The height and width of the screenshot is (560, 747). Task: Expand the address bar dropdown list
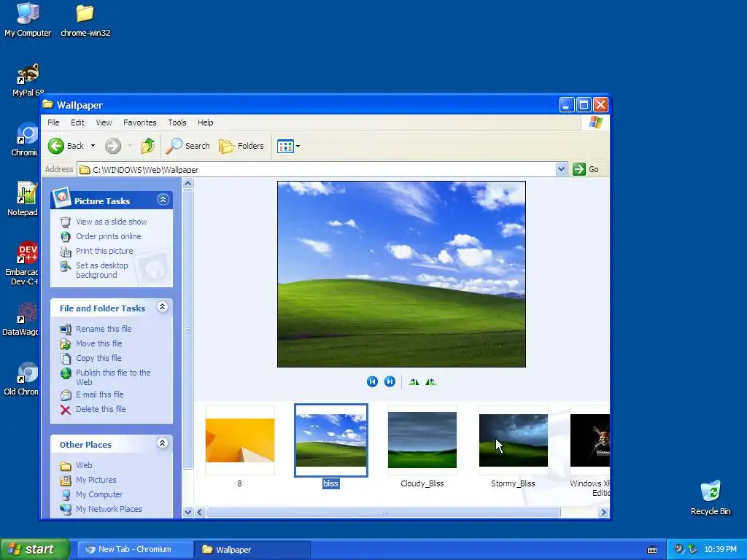(x=561, y=169)
